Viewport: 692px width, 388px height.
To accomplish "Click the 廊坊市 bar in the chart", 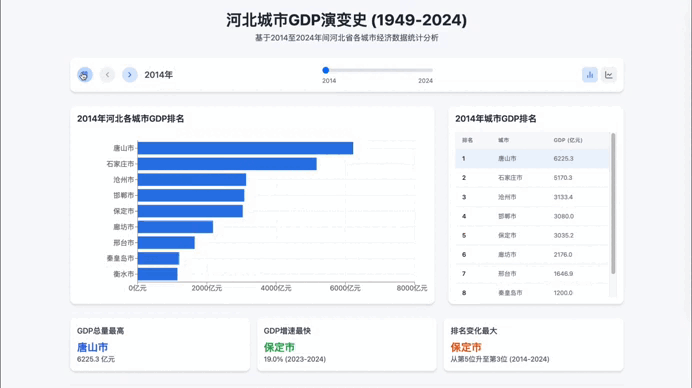I will [175, 227].
